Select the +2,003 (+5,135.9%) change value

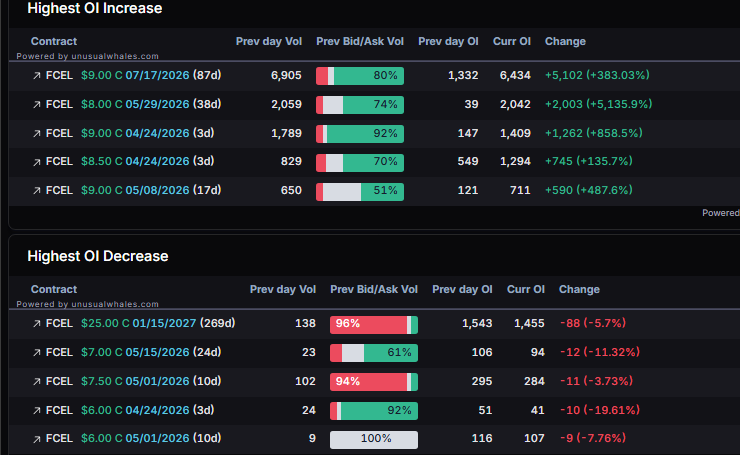coord(598,104)
